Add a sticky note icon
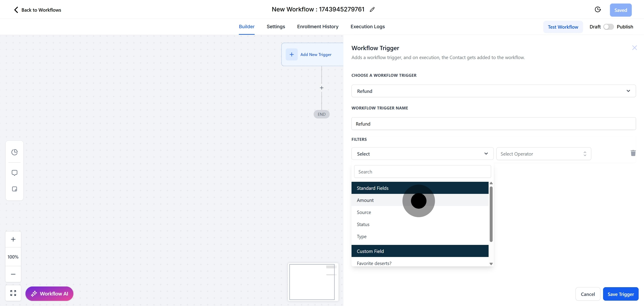Screen dimensions: 644x306 click(x=15, y=189)
